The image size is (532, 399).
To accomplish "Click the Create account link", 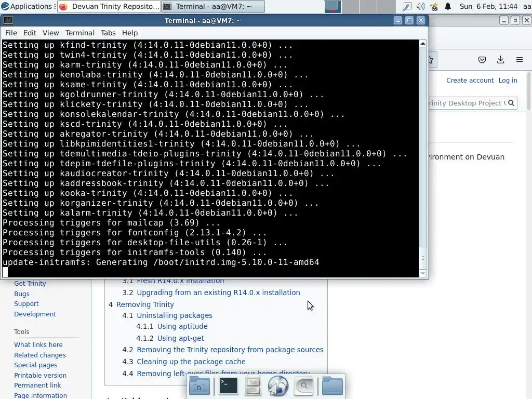I will 470,81.
